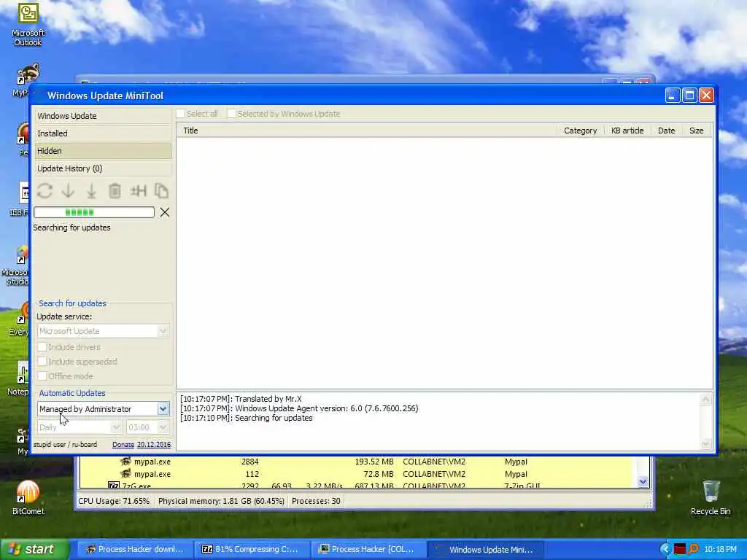Click the install updates arrow icon
The width and height of the screenshot is (747, 560).
[91, 191]
